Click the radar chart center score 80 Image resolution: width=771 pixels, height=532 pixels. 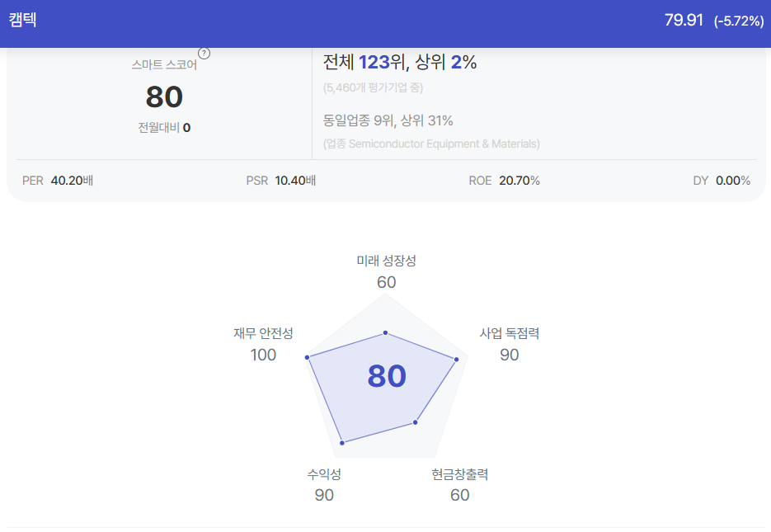387,376
